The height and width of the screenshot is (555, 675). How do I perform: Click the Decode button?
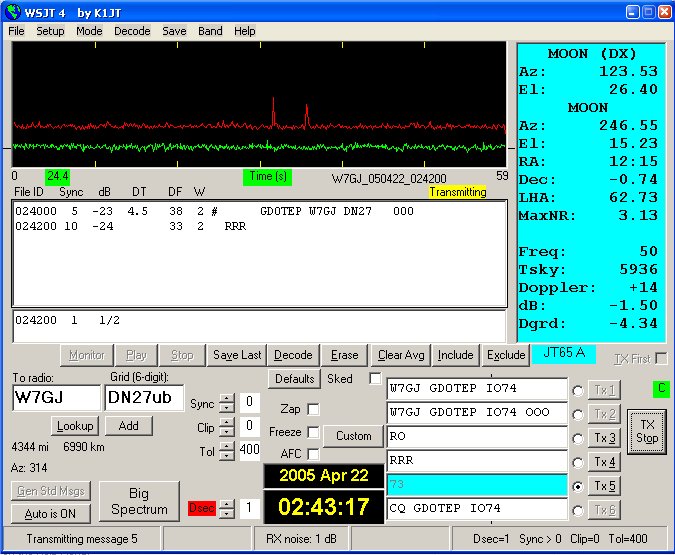pyautogui.click(x=293, y=355)
